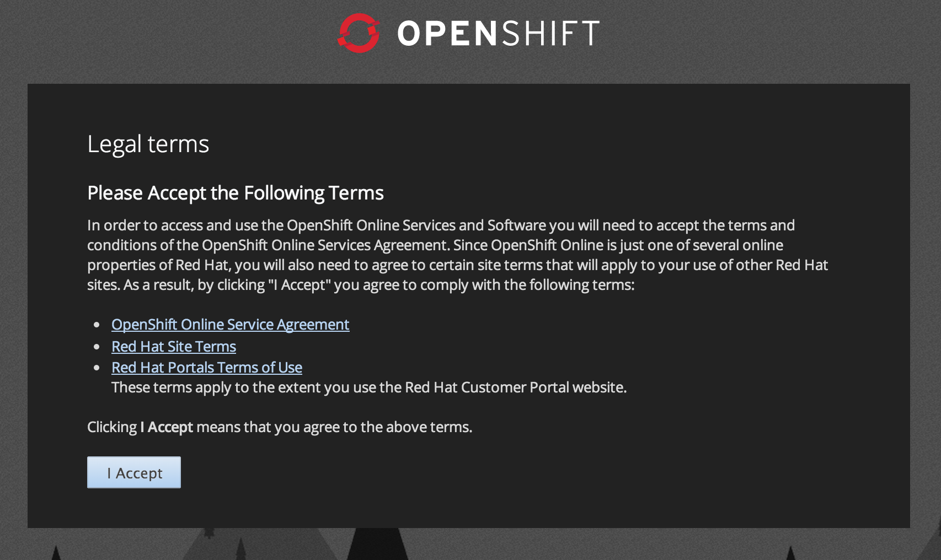Click the note about the Red Hat Customer Portal website

368,387
